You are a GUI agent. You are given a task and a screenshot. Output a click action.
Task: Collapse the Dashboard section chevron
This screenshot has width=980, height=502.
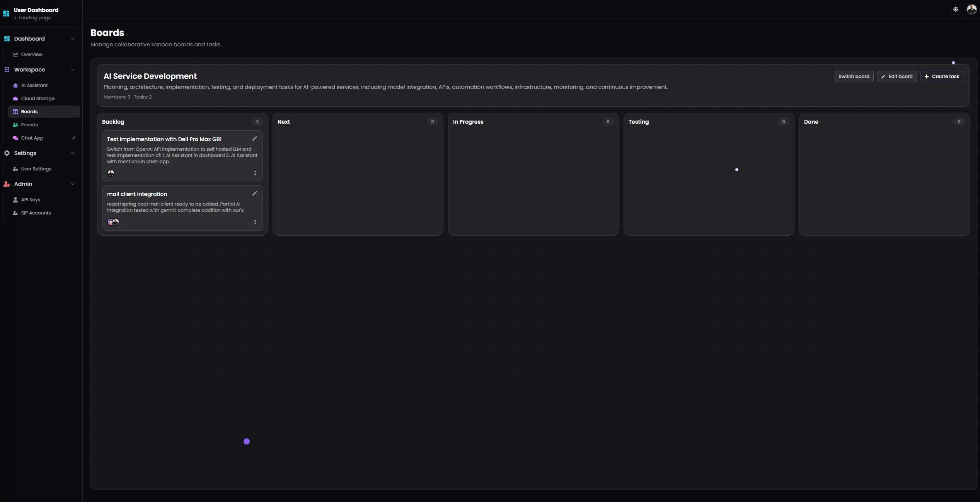(x=73, y=39)
